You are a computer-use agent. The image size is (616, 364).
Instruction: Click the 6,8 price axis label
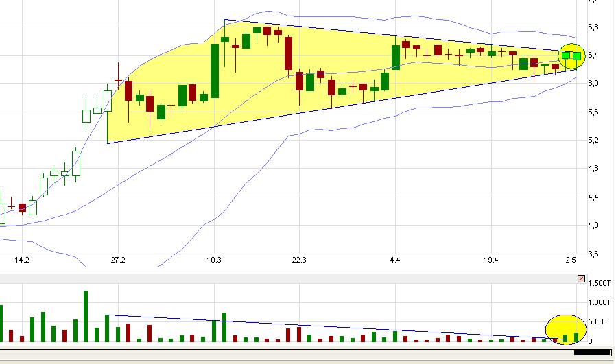(593, 27)
